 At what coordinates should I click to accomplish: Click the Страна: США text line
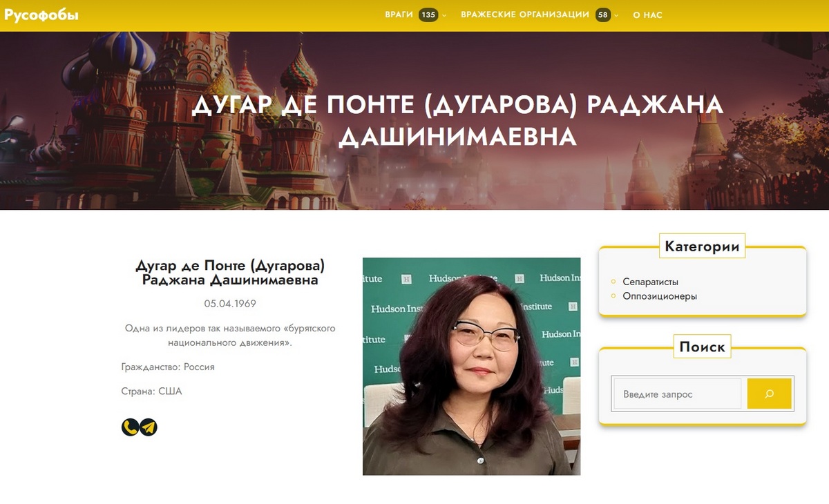pos(151,391)
